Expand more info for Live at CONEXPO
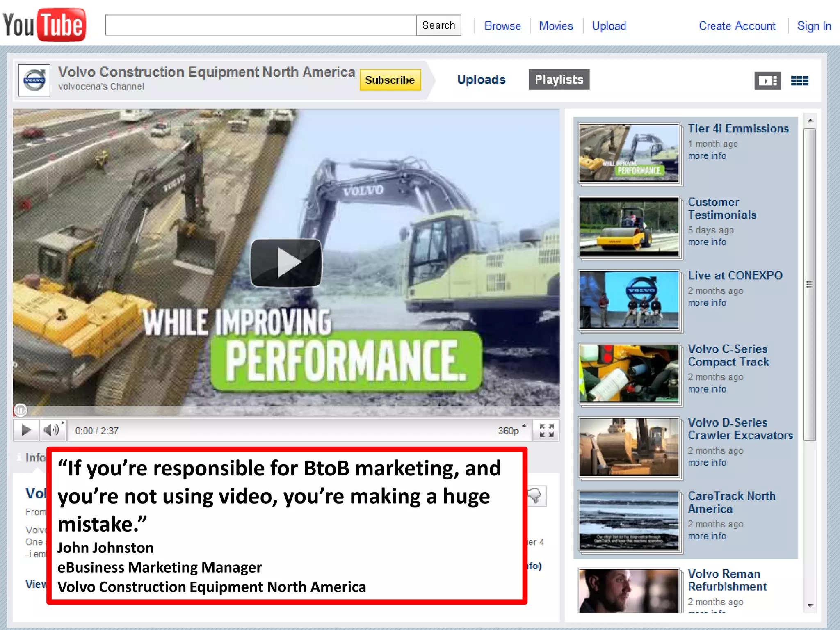The width and height of the screenshot is (840, 630). (707, 303)
